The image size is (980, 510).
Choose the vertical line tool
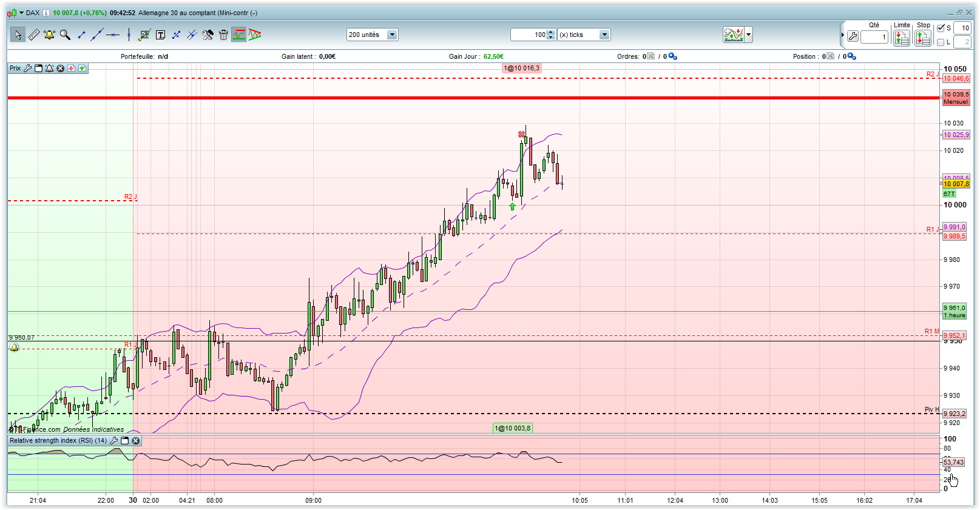[129, 35]
